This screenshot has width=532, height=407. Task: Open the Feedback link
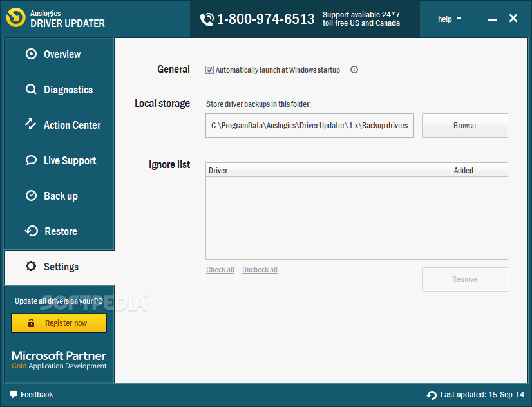point(32,395)
